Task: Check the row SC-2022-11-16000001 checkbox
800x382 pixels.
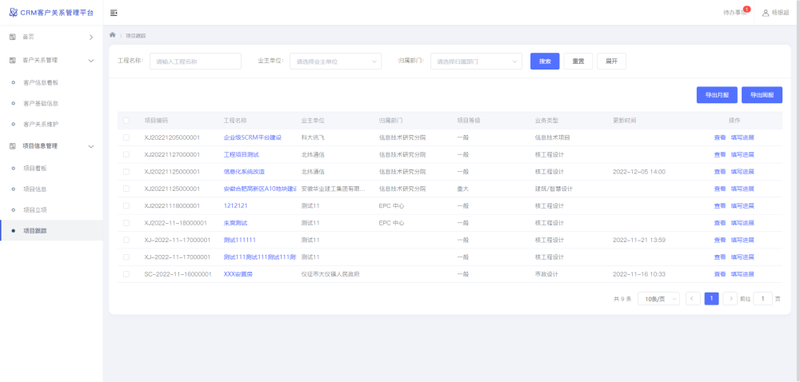Action: pyautogui.click(x=126, y=274)
